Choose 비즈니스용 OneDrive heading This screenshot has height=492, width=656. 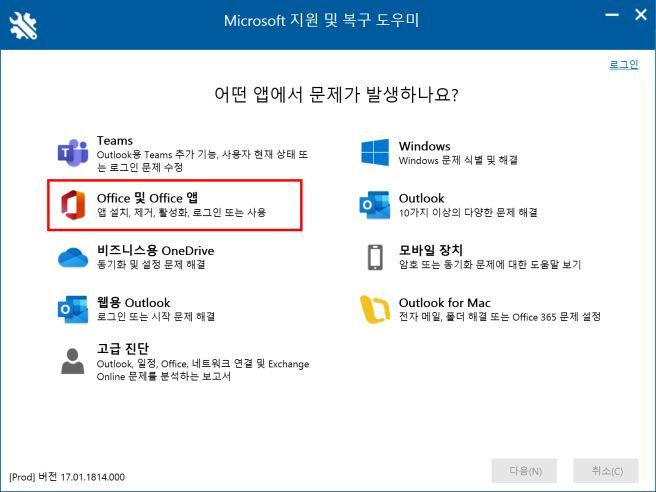155,250
